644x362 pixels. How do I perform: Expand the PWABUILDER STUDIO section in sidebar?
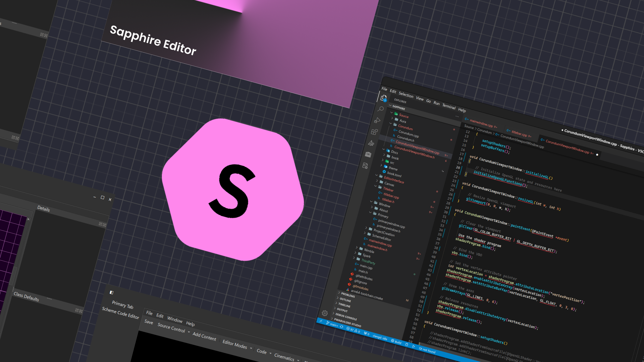332,319
